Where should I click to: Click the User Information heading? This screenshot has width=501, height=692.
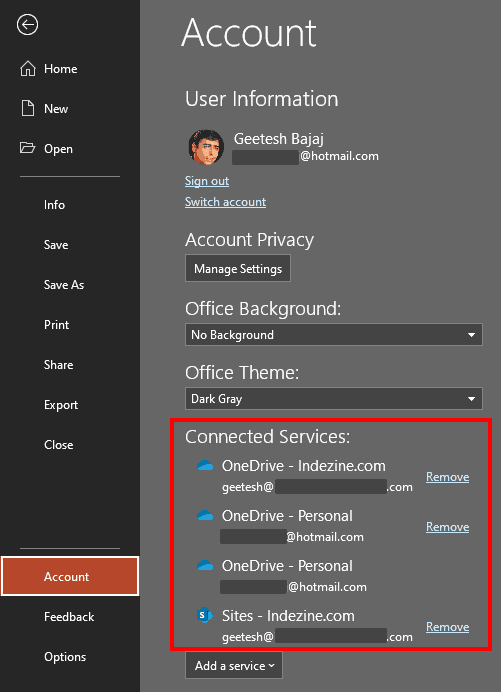point(262,98)
